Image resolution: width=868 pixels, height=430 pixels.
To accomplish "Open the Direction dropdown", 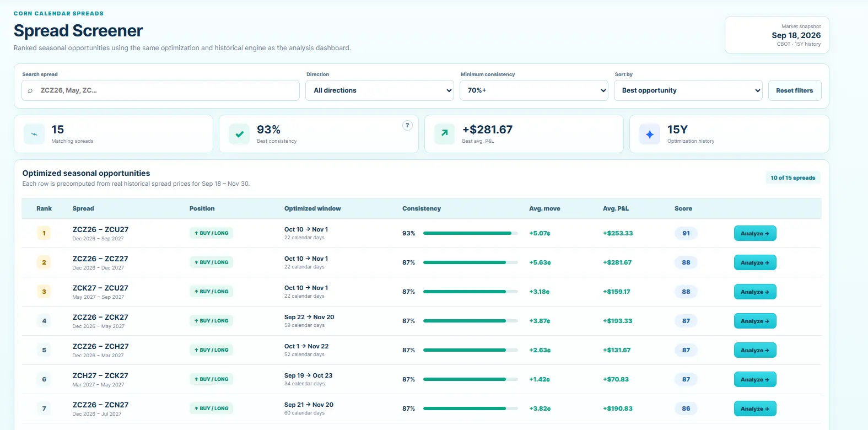I will click(380, 90).
